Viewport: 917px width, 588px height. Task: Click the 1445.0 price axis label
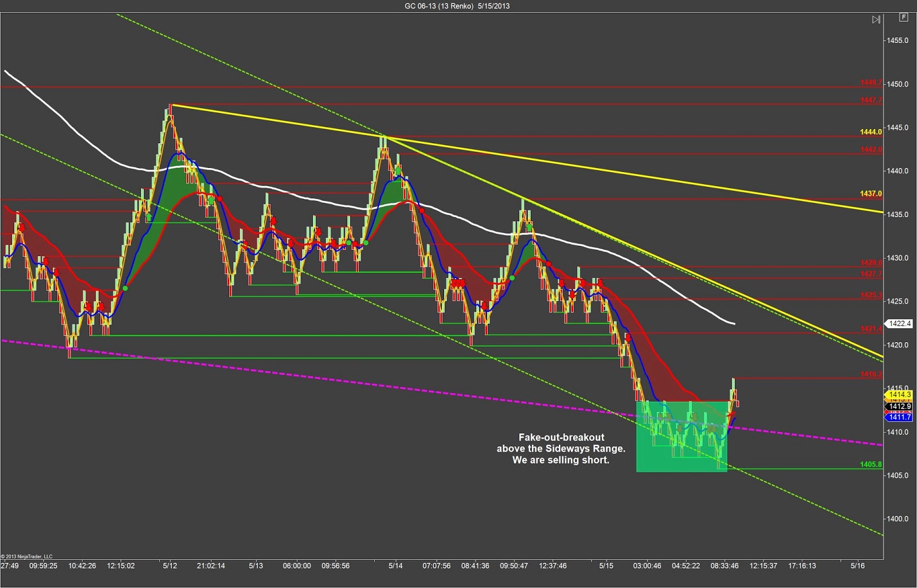pos(898,128)
